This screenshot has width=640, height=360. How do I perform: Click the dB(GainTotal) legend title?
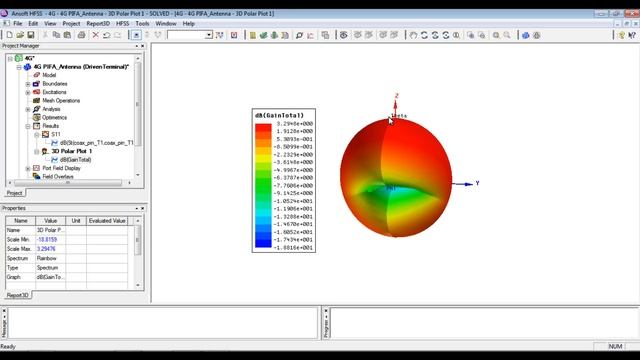click(280, 116)
